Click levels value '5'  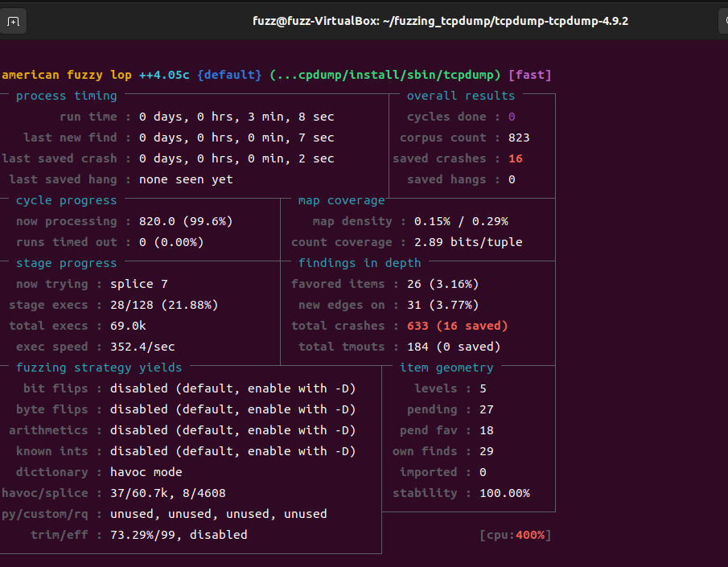tap(483, 388)
